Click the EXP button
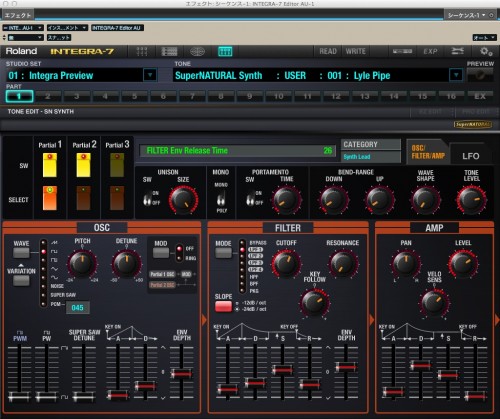The image size is (500, 419). pos(430,51)
